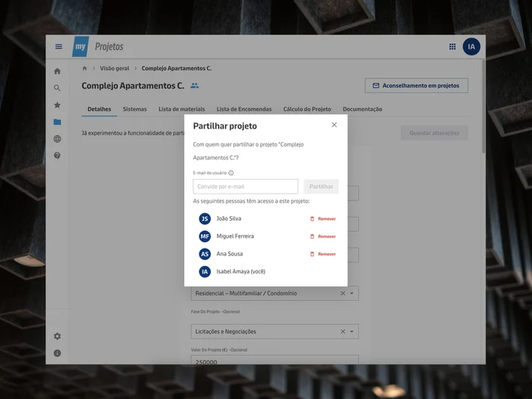Click the Partilhar button
This screenshot has width=532, height=399.
(x=321, y=187)
